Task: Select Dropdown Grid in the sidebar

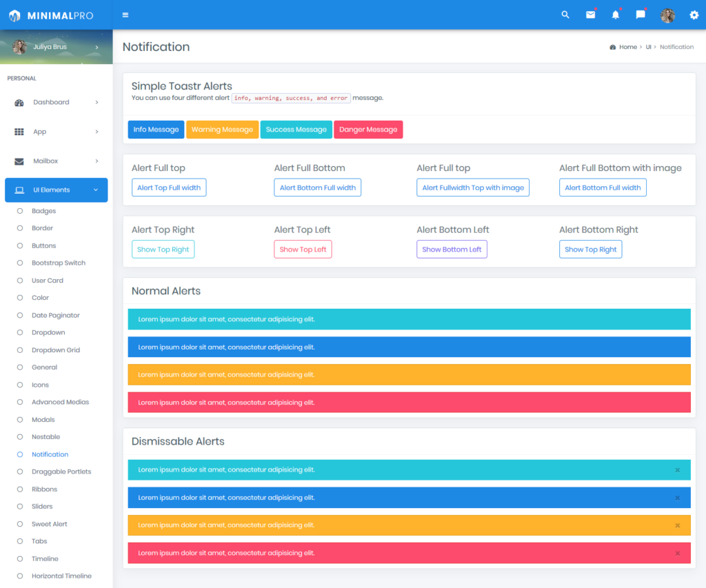Action: pyautogui.click(x=55, y=350)
